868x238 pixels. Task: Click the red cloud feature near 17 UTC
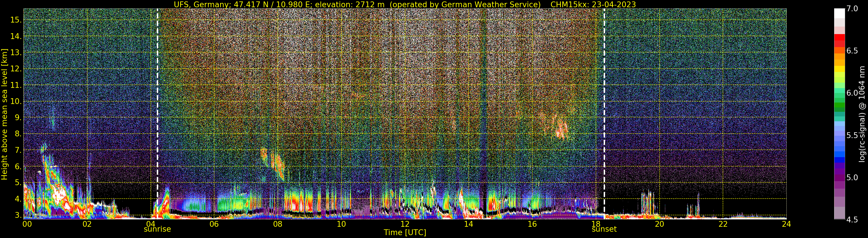(x=562, y=130)
